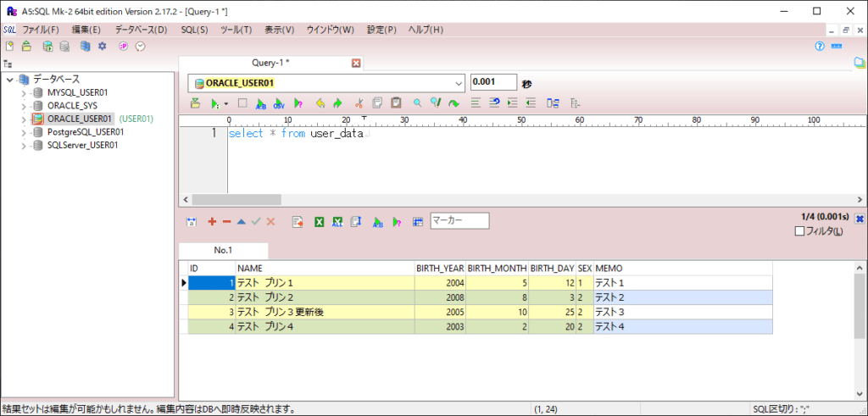This screenshot has height=416, width=868.
Task: Click the red minus Delete Row icon
Action: [x=226, y=221]
